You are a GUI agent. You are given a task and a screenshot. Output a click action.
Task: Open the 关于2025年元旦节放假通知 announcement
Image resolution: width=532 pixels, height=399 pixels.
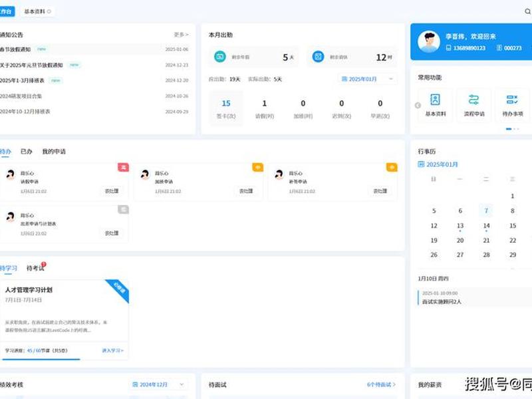click(31, 65)
